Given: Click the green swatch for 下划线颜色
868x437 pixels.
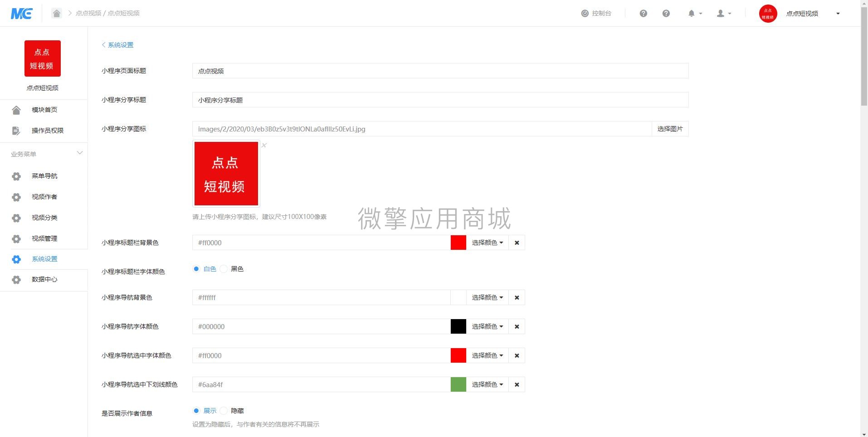Looking at the screenshot, I should 458,384.
